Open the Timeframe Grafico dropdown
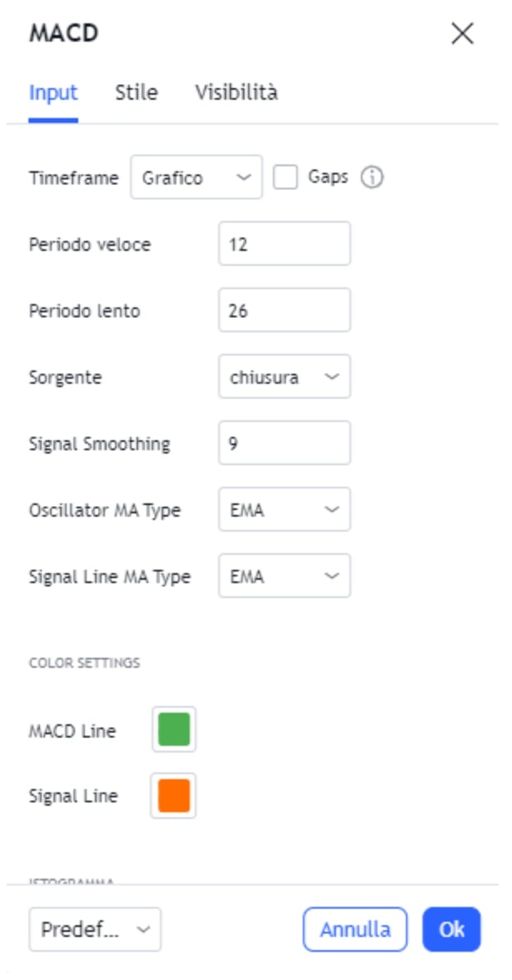The height and width of the screenshot is (980, 512). tap(196, 178)
